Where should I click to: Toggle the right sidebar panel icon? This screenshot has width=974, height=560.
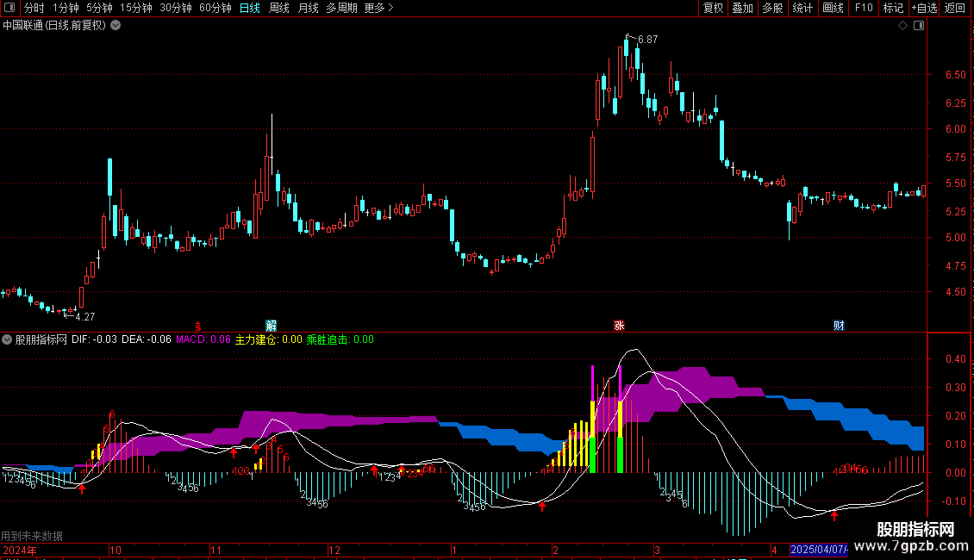pyautogui.click(x=919, y=26)
